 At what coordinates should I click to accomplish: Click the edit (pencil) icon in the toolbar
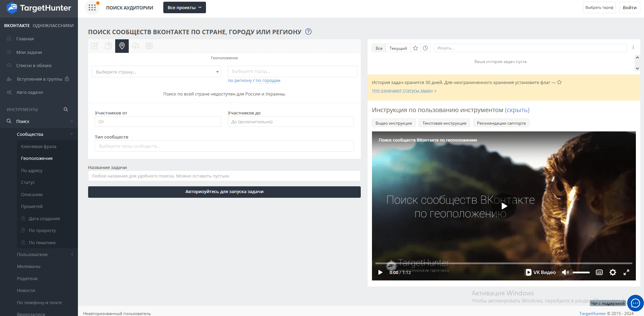click(x=95, y=46)
